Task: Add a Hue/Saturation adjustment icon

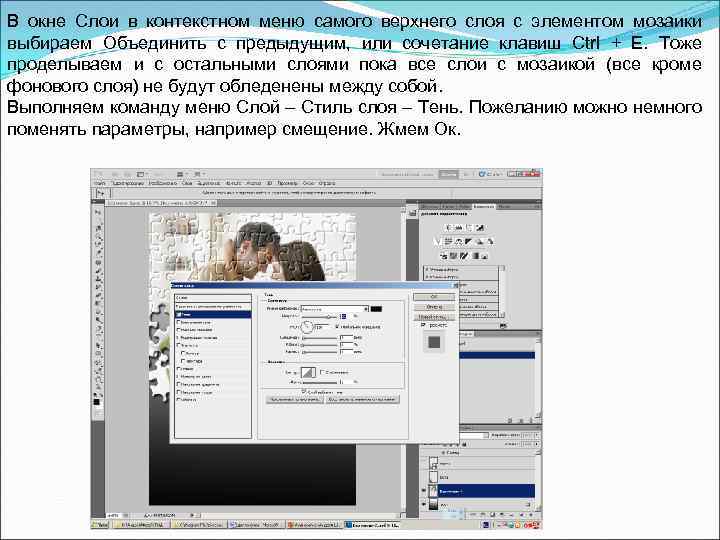Action: 449,242
